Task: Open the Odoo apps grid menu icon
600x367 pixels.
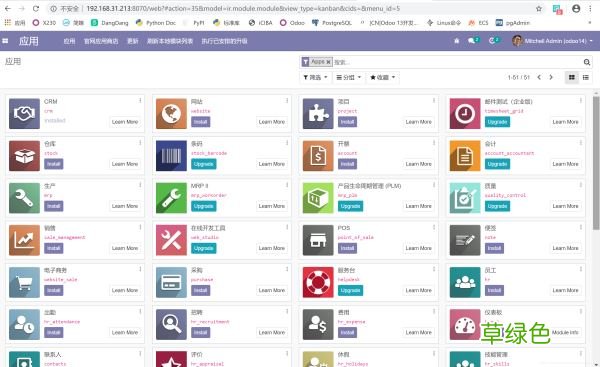Action: pos(5,41)
